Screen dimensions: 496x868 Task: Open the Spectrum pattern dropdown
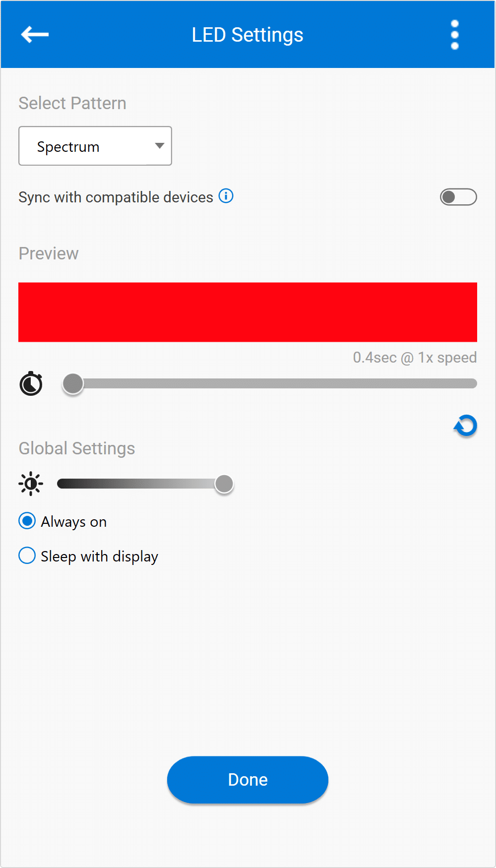(95, 146)
